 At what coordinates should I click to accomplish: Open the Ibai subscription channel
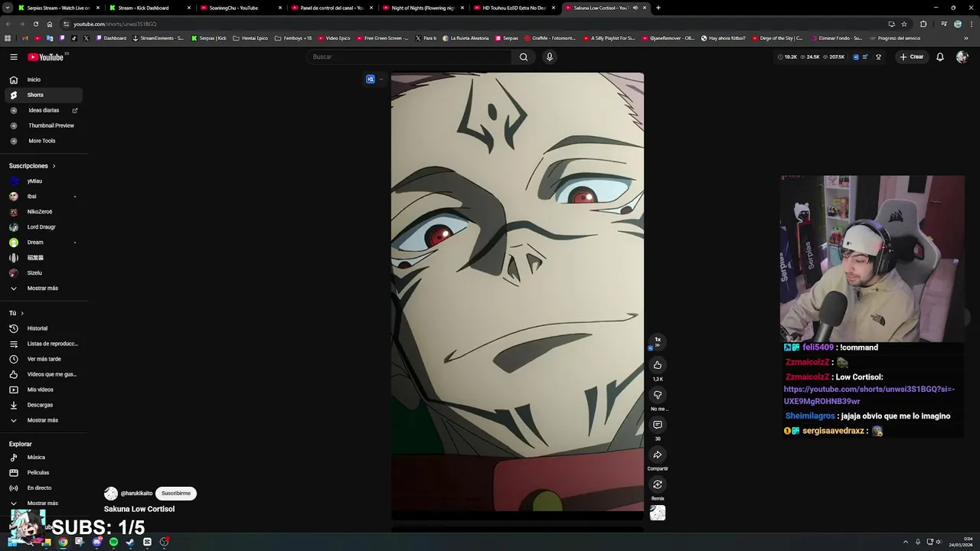click(x=44, y=197)
